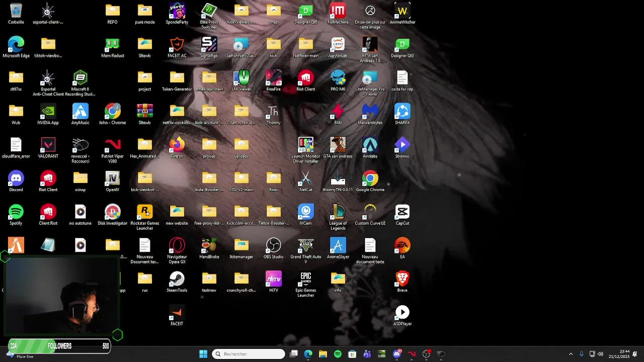
Task: Open Launch Monitor Driver Installer
Action: tap(306, 151)
